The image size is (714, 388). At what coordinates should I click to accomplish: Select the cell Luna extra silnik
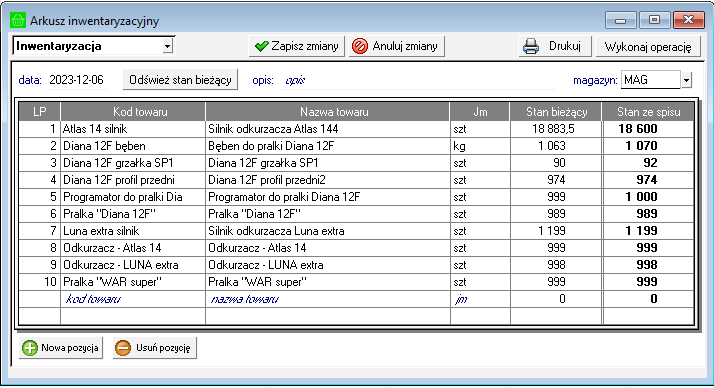tap(133, 231)
